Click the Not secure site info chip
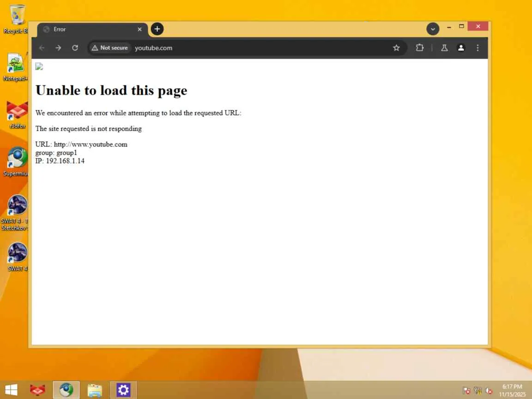Viewport: 532px width, 399px height. (x=109, y=48)
